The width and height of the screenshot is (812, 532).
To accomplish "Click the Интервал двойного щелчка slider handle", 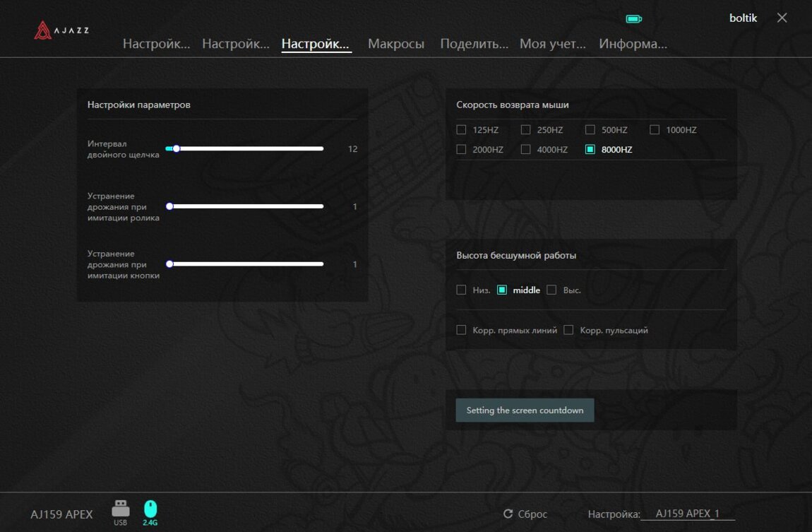I will 177,149.
